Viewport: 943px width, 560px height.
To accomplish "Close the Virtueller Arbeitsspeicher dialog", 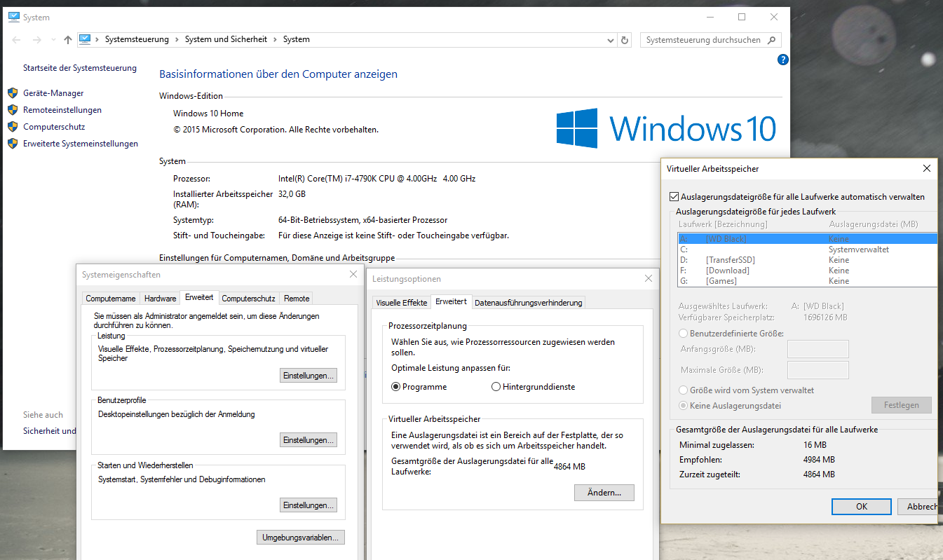I will tap(927, 168).
